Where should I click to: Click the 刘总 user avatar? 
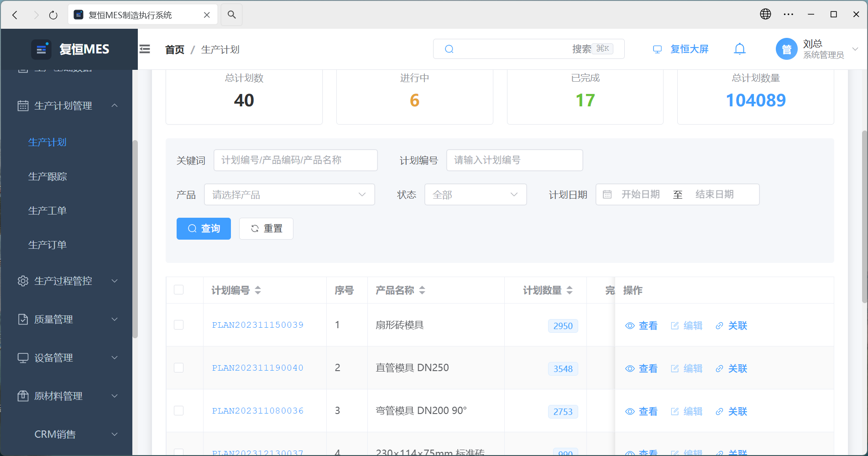pos(786,49)
